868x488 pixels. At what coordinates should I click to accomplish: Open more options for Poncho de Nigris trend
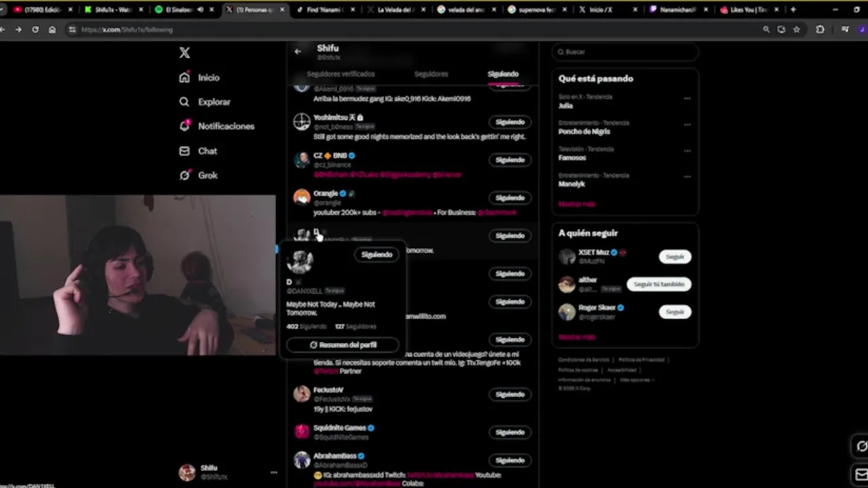coord(687,125)
